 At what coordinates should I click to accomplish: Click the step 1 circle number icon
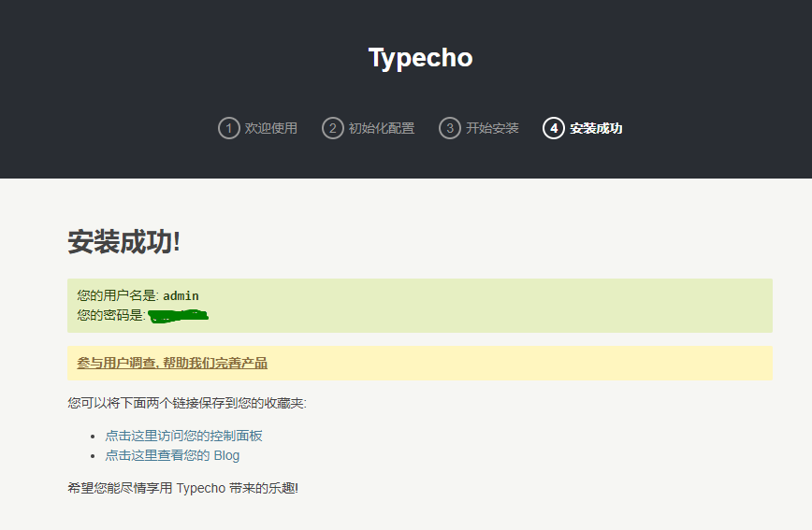[x=229, y=128]
